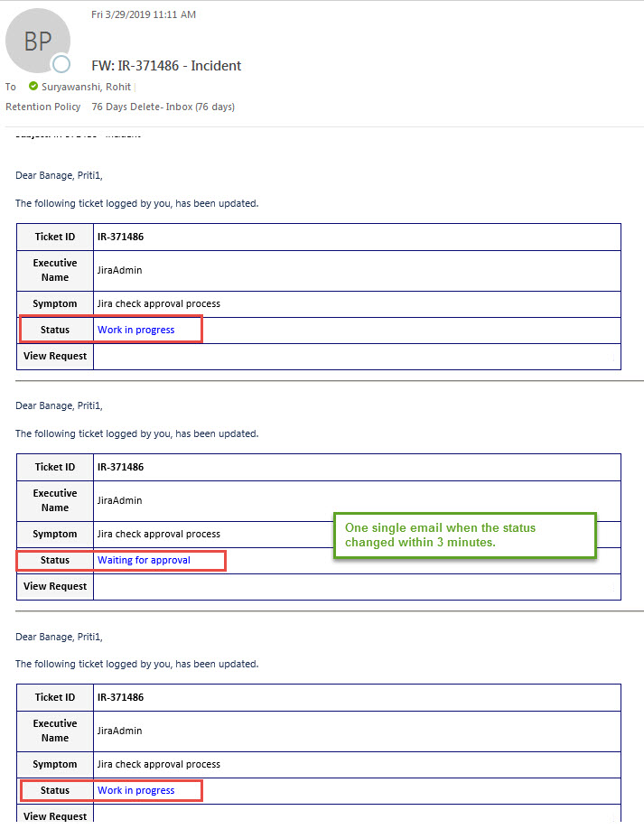Click Jira check approval process in topmost table
Viewport: 644px width, 829px height.
click(x=159, y=304)
